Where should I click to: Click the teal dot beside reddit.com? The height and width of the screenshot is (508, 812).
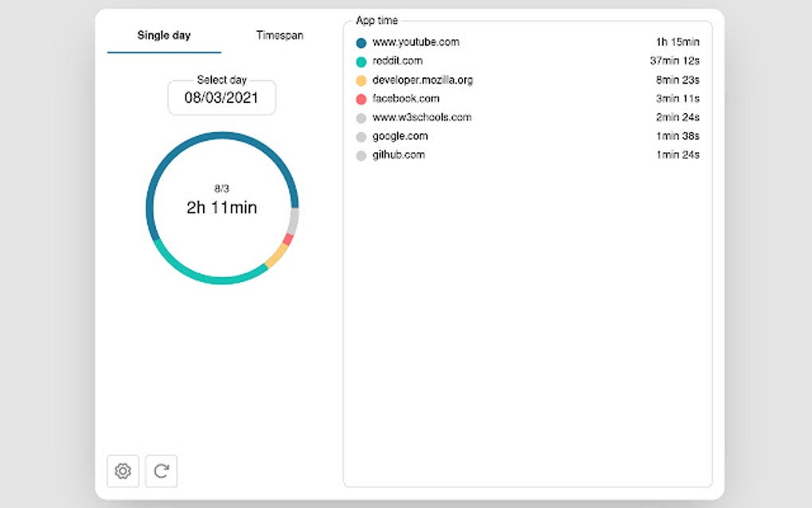click(362, 61)
